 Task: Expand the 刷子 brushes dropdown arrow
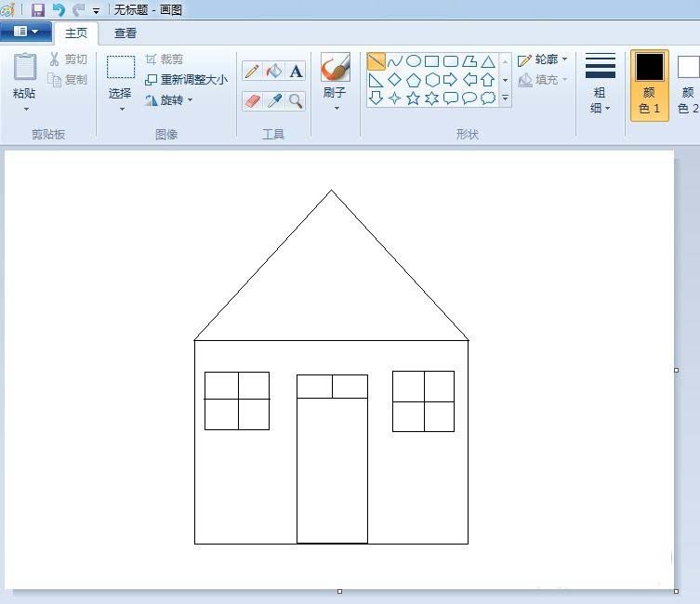pos(337,109)
